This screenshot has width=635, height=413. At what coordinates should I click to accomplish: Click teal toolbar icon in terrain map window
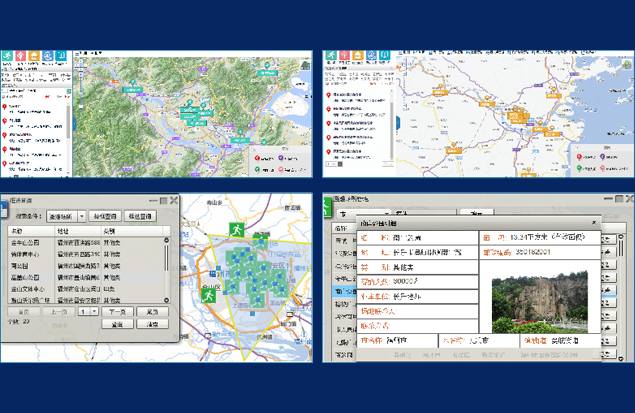pos(61,56)
